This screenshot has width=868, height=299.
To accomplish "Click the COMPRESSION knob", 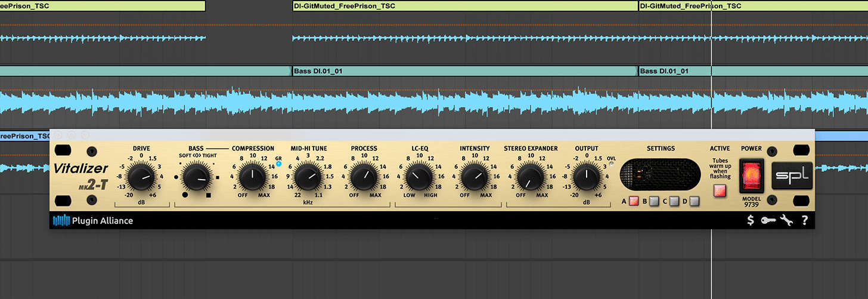I will click(x=253, y=177).
